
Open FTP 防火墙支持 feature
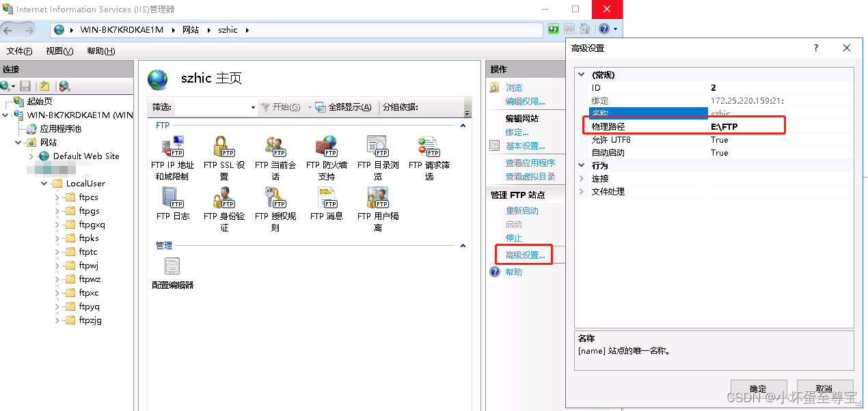click(x=326, y=158)
